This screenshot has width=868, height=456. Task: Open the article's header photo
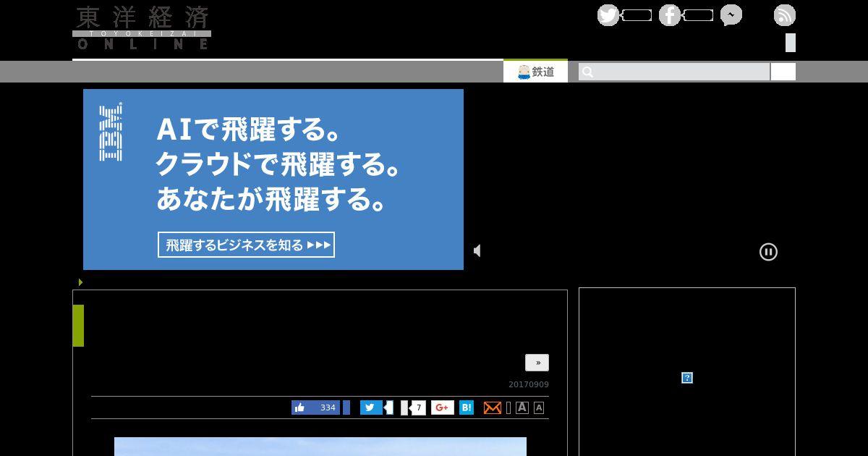coord(320,447)
